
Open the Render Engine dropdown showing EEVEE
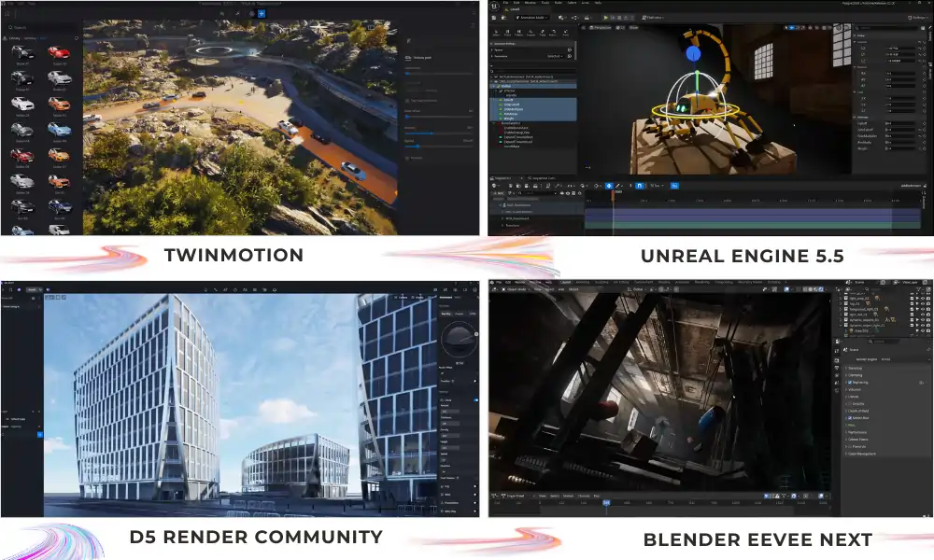tap(905, 359)
